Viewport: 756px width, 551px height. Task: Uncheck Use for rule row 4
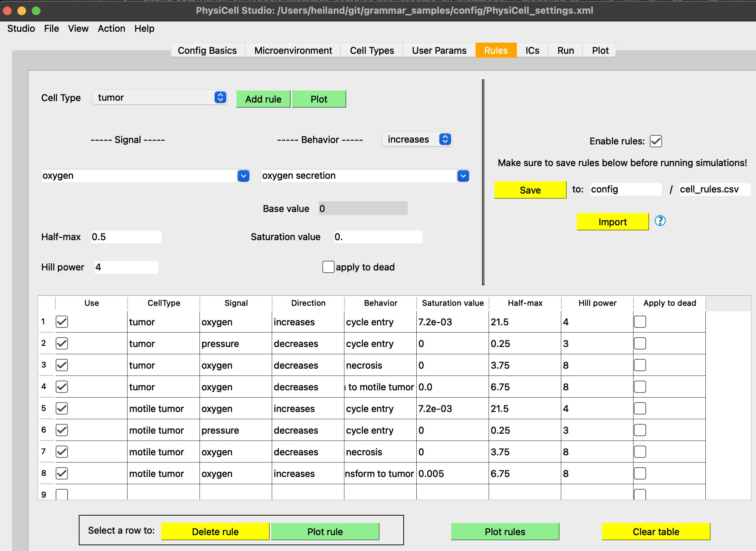62,387
